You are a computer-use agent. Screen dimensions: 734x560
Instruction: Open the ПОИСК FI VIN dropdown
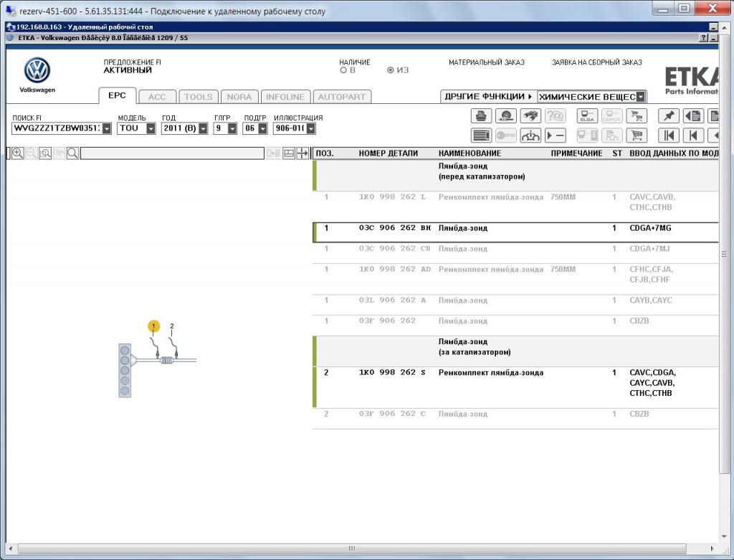tap(107, 128)
